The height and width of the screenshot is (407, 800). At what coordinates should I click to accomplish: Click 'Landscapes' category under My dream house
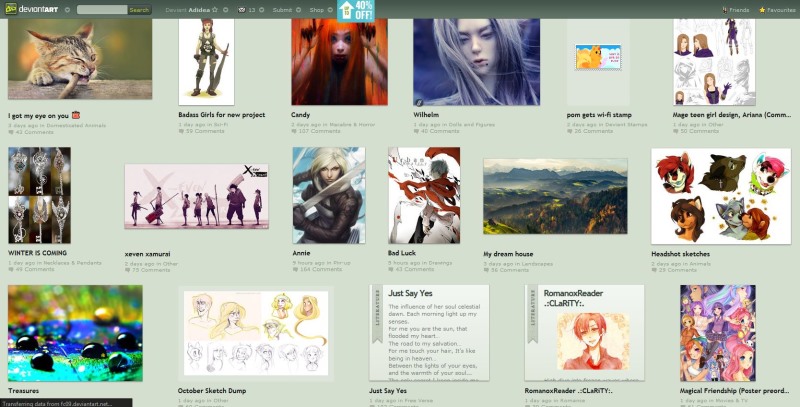tap(537, 264)
